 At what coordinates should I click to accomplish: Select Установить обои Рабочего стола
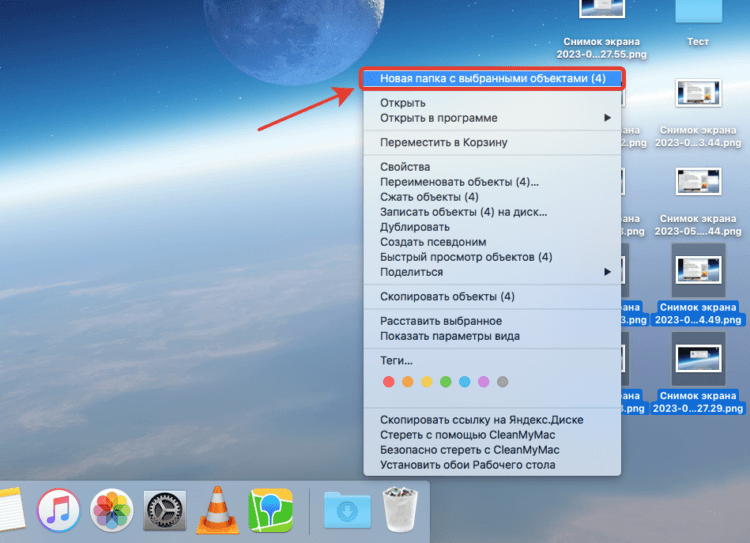click(493, 465)
